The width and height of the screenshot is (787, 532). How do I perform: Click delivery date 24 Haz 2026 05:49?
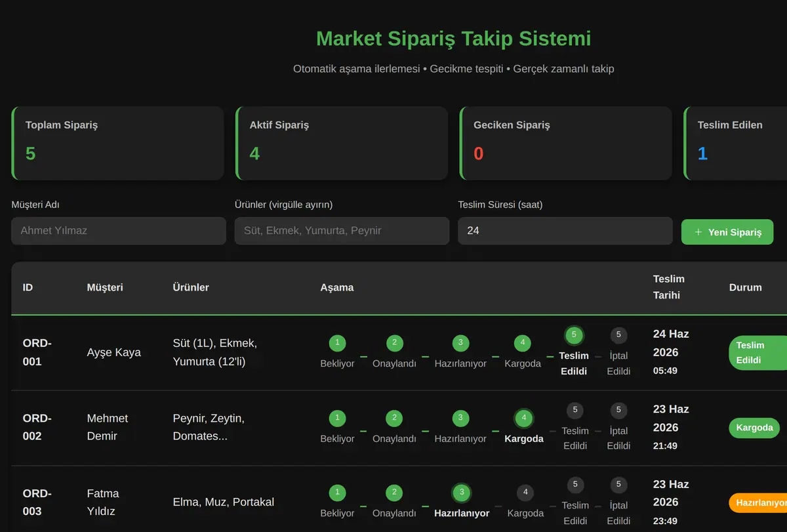pos(671,352)
